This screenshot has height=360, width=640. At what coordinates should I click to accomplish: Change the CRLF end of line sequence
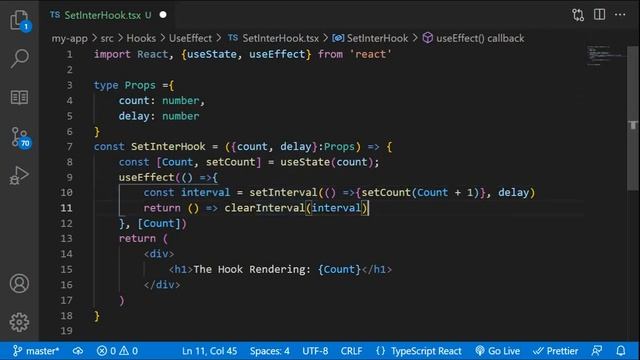click(351, 351)
